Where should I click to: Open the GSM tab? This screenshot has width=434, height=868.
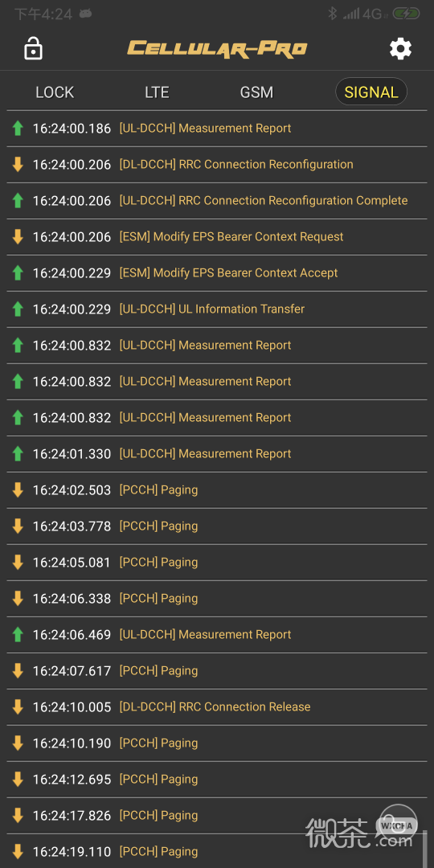256,92
